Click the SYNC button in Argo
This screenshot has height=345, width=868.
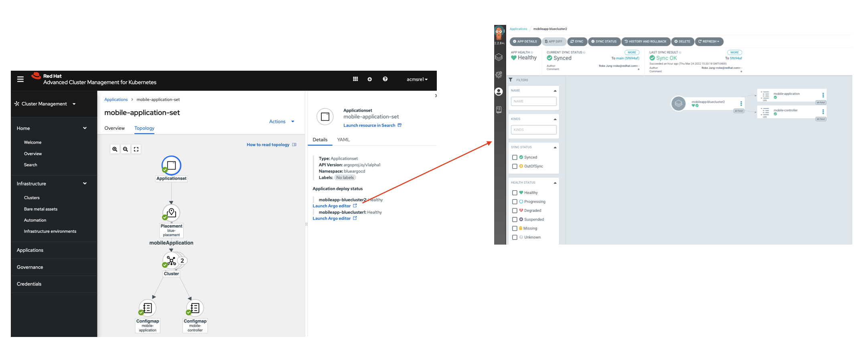click(577, 41)
